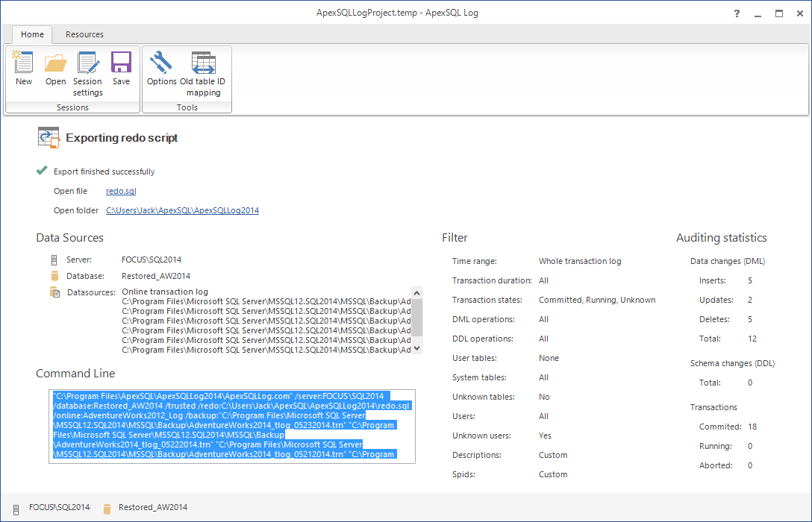Click status bar Restored_AW2014 text
This screenshot has width=812, height=522.
click(x=153, y=507)
